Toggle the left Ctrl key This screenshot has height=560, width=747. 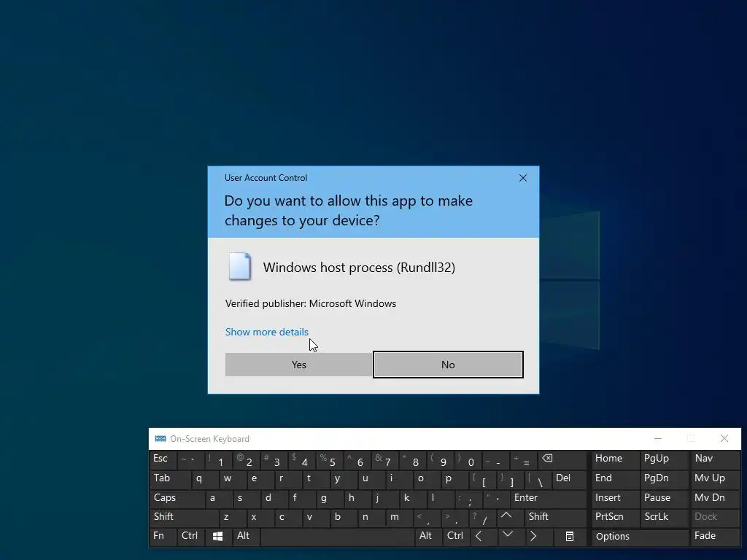tap(191, 537)
